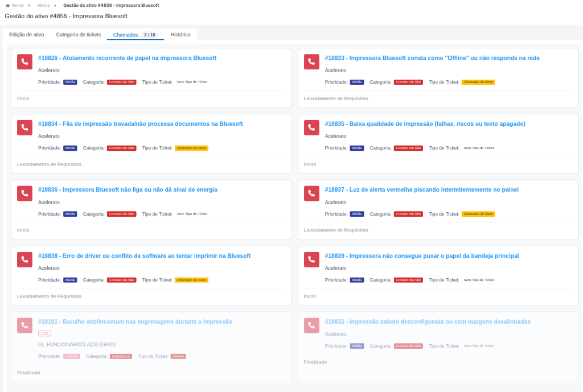This screenshot has height=392, width=583.
Task: Click the Home breadcrumb icon
Action: pos(8,6)
